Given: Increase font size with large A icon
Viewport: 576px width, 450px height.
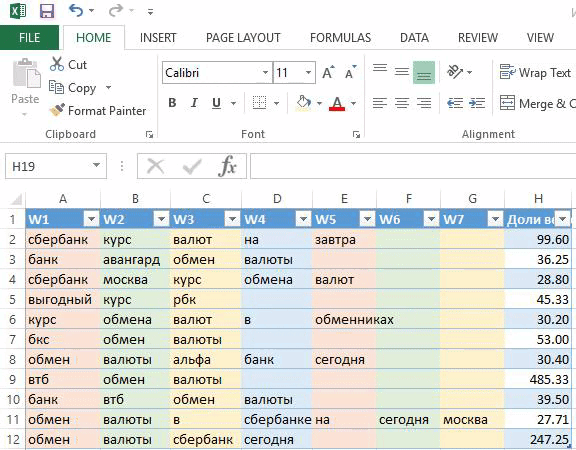Looking at the screenshot, I should (328, 72).
